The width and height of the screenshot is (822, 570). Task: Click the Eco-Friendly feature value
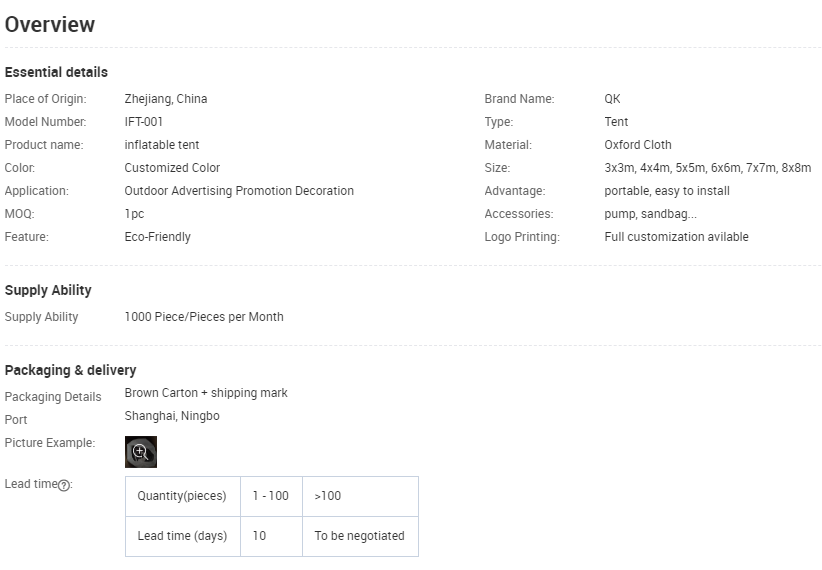[157, 237]
